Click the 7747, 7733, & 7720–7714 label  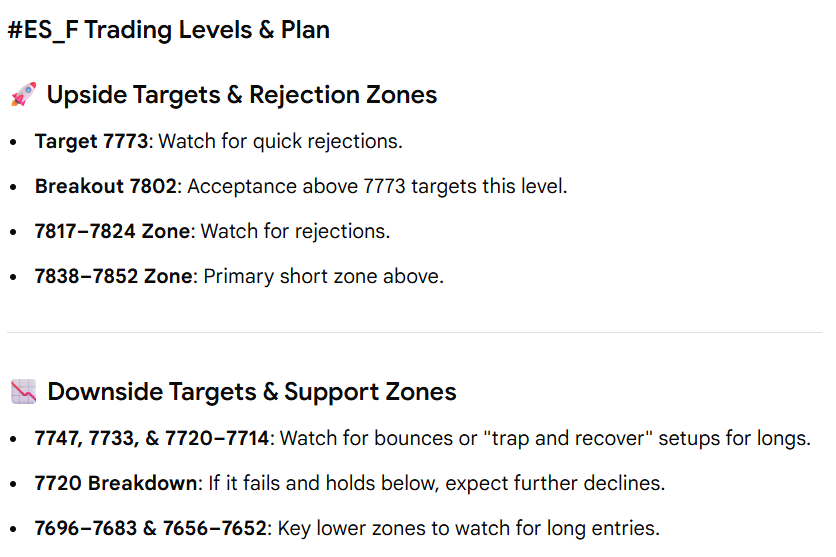pos(152,438)
